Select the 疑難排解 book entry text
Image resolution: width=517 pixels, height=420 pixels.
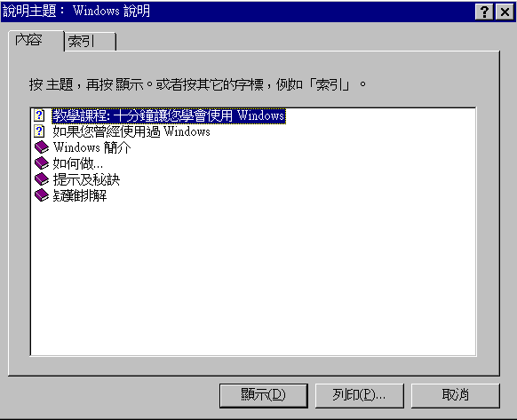click(x=80, y=196)
